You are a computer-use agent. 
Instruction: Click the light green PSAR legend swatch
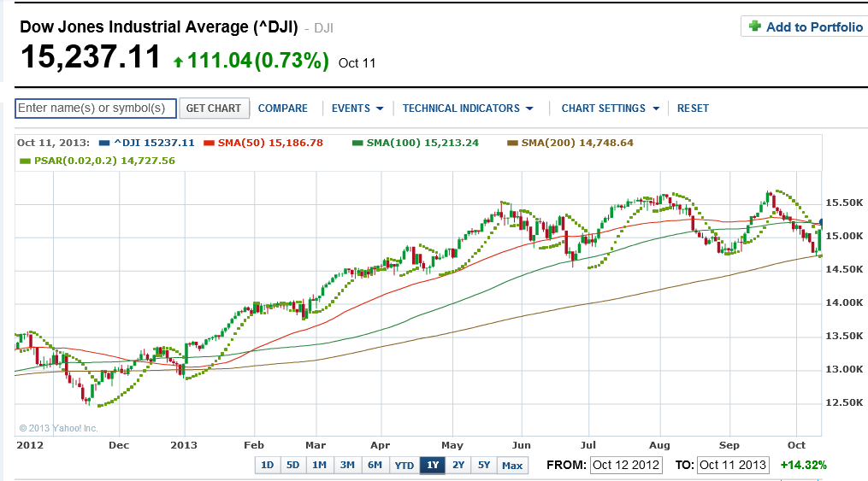pyautogui.click(x=25, y=161)
